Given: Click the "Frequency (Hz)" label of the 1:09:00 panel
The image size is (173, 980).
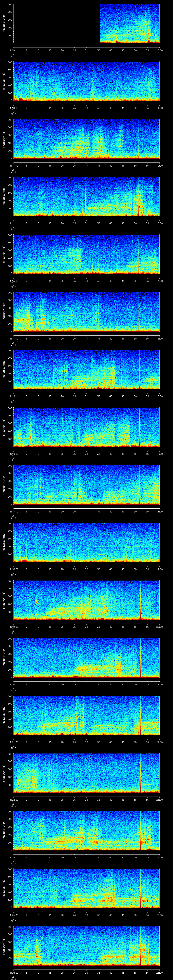Looking at the screenshot, I should tap(4, 24).
